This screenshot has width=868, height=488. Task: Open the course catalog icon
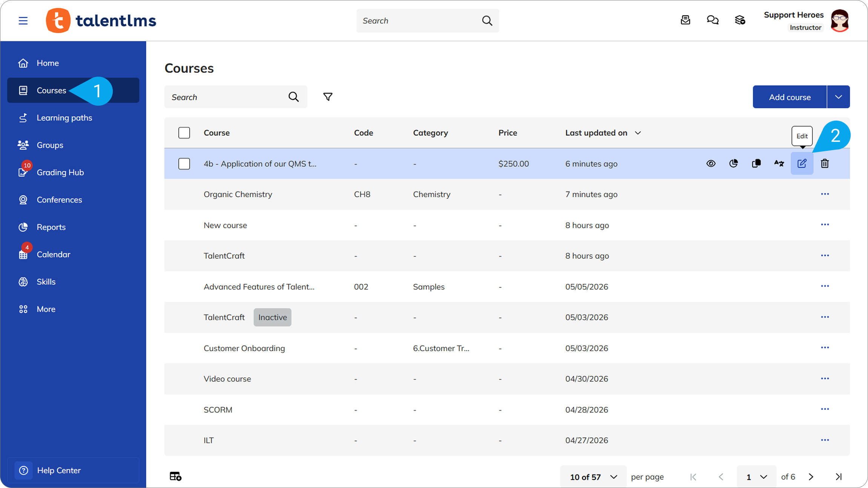point(740,20)
